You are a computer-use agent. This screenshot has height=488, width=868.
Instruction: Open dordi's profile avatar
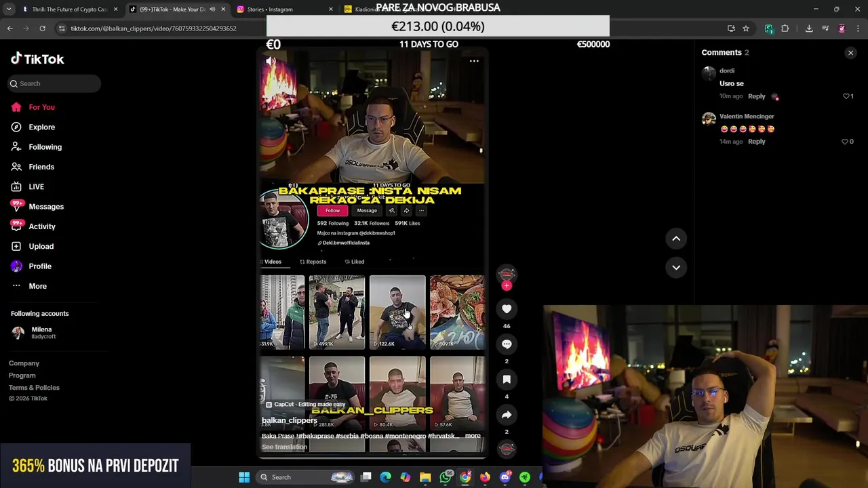coord(709,73)
